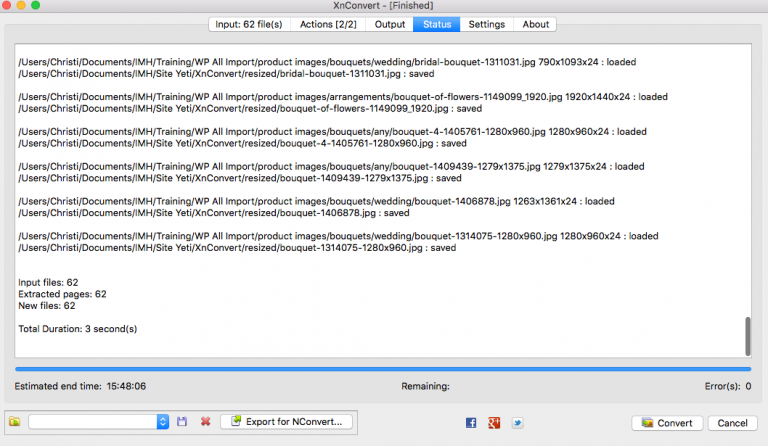
Task: Select the bouquet-of-flowers-1149099_1920.jpg loaded line
Action: (343, 97)
